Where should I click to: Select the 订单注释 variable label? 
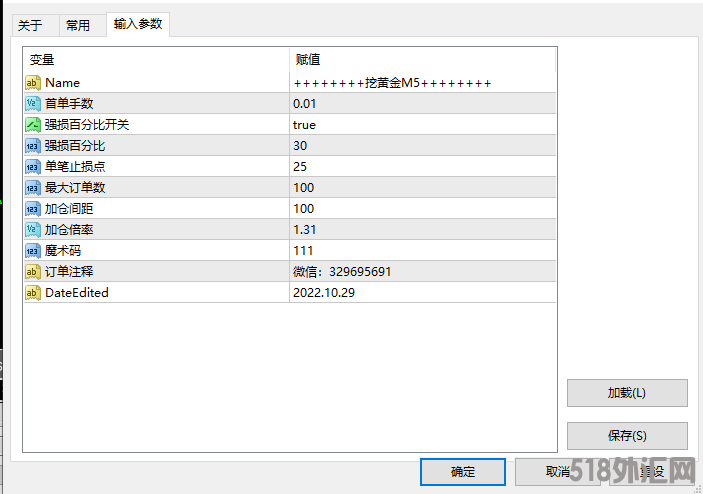pos(69,272)
